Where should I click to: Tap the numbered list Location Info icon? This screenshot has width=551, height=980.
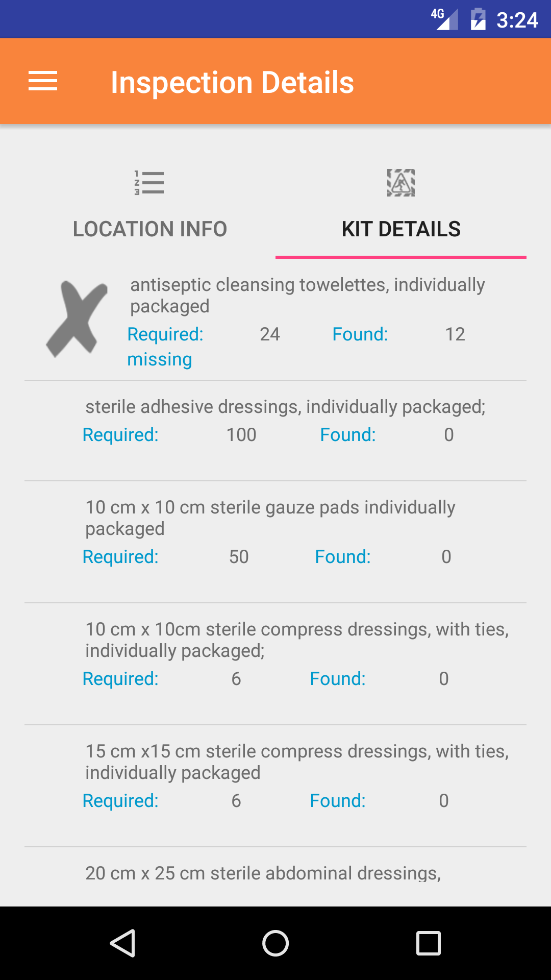[x=149, y=183]
